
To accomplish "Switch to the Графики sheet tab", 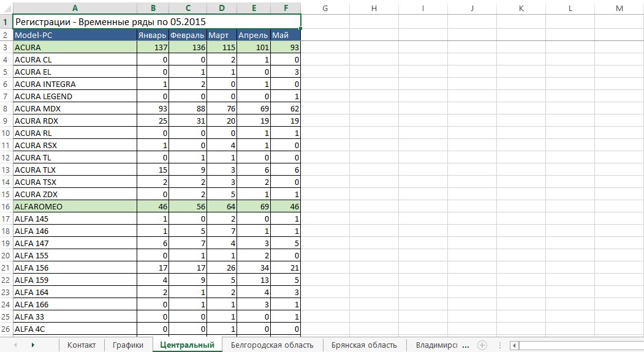I will tap(128, 345).
